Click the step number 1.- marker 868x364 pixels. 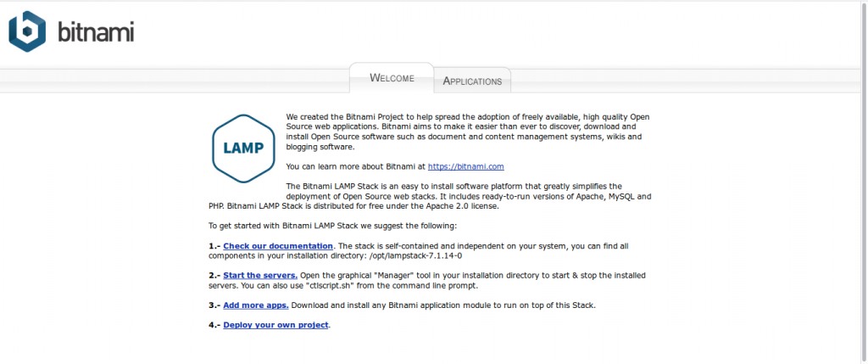(214, 246)
